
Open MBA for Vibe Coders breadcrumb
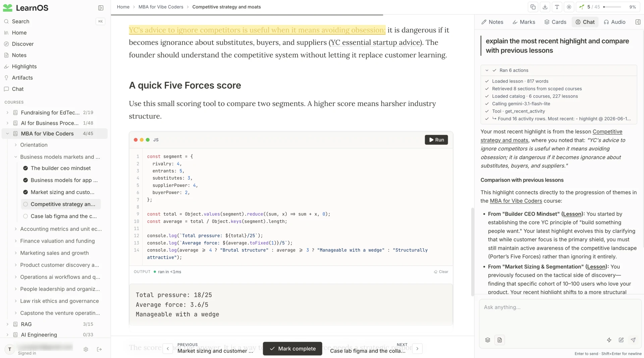(161, 7)
